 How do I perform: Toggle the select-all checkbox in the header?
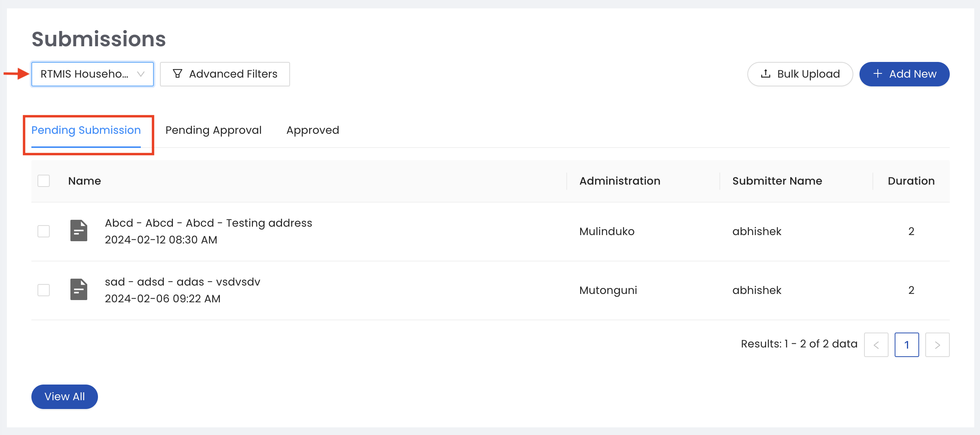pyautogui.click(x=43, y=180)
